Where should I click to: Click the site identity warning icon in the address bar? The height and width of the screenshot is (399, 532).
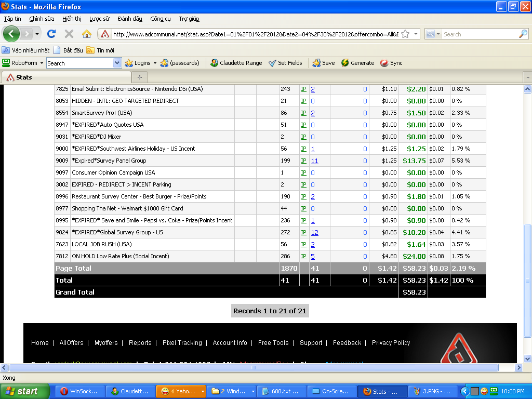tap(105, 34)
